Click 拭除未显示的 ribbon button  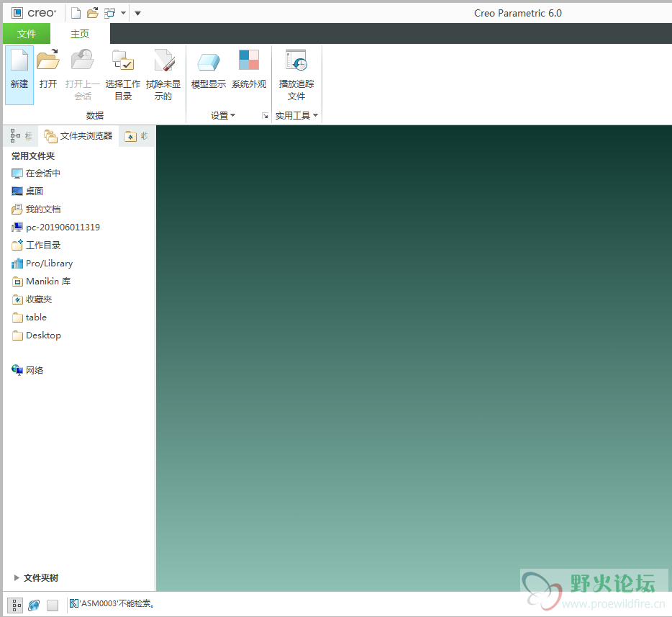[163, 75]
